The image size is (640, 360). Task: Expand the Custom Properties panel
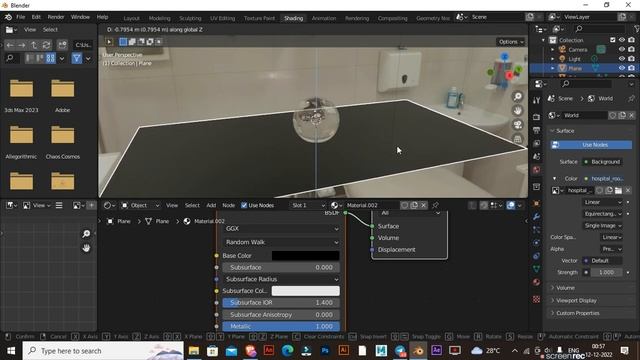pyautogui.click(x=578, y=313)
